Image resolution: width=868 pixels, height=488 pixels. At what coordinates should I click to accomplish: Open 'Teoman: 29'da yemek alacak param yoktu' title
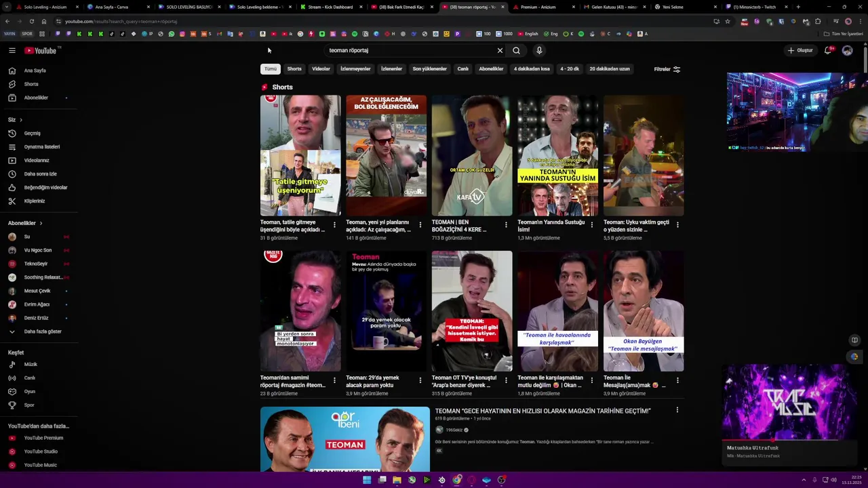373,382
